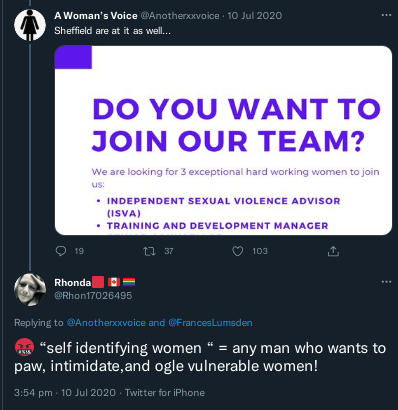398x410 pixels.
Task: Open the job advert image preview
Action: (x=223, y=140)
